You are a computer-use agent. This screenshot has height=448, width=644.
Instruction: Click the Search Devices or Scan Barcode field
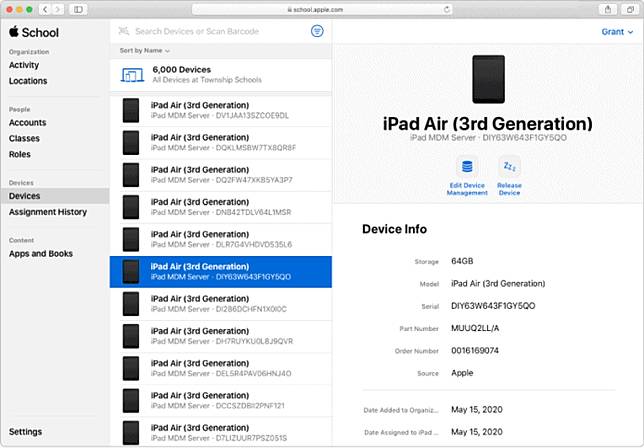[197, 31]
